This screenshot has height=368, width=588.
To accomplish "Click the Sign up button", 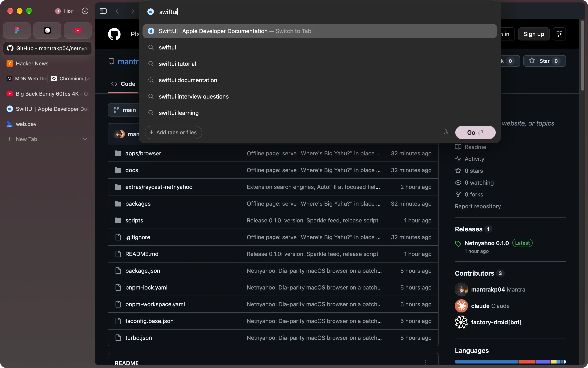I will point(533,34).
